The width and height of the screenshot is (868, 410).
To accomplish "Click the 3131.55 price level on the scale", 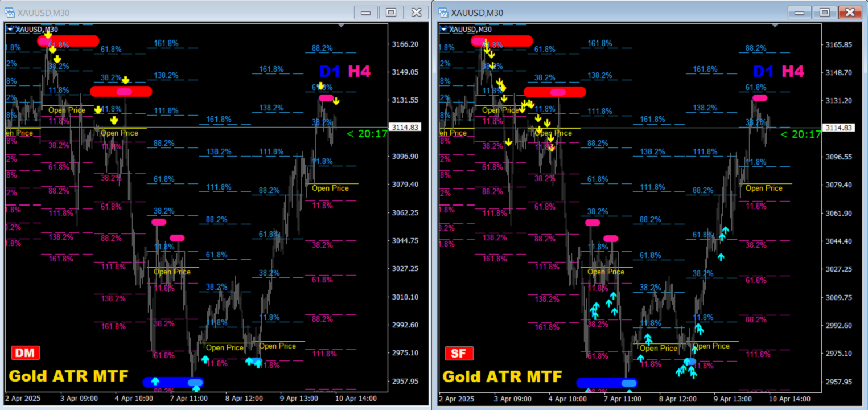I will click(406, 100).
